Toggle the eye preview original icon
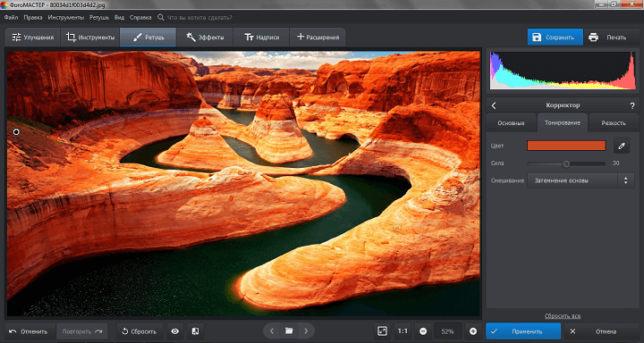 tap(175, 331)
